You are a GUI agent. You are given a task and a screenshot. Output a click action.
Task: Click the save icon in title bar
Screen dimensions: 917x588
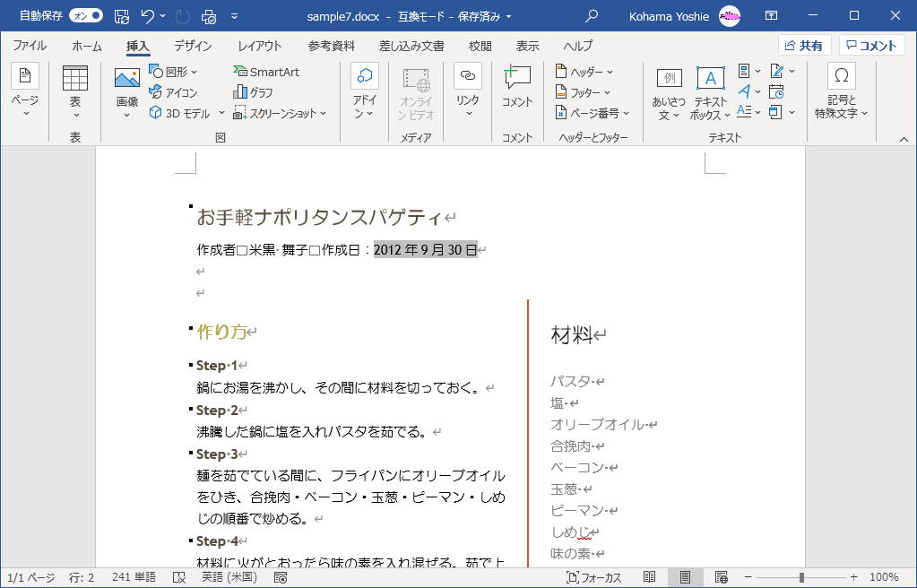122,16
